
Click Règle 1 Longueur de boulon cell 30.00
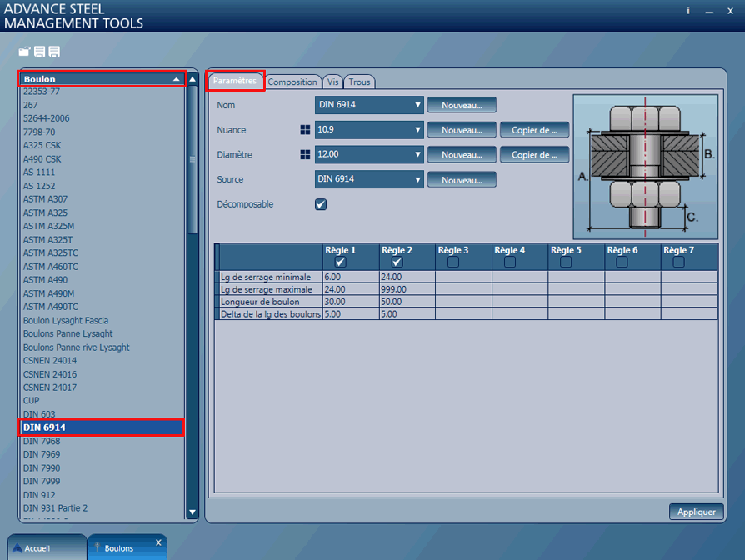point(351,302)
